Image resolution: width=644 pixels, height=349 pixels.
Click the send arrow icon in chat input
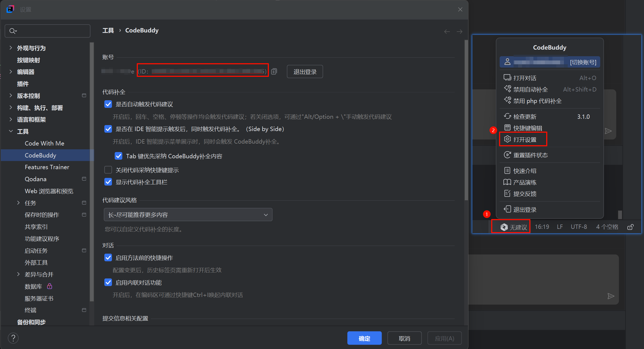[611, 296]
